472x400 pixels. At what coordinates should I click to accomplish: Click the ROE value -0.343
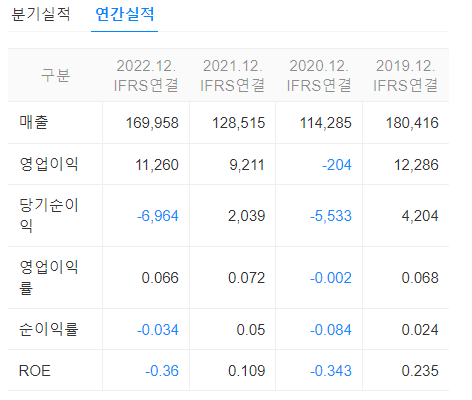click(331, 371)
